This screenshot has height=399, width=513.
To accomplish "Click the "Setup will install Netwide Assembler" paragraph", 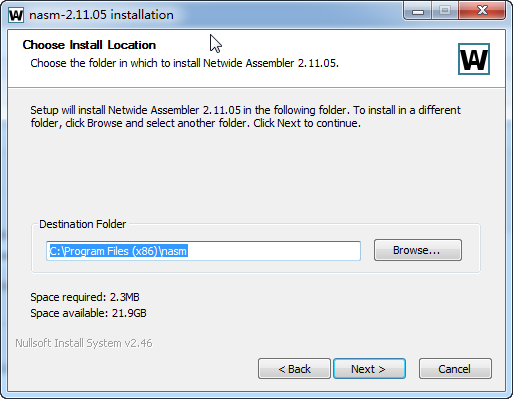I will [x=245, y=116].
